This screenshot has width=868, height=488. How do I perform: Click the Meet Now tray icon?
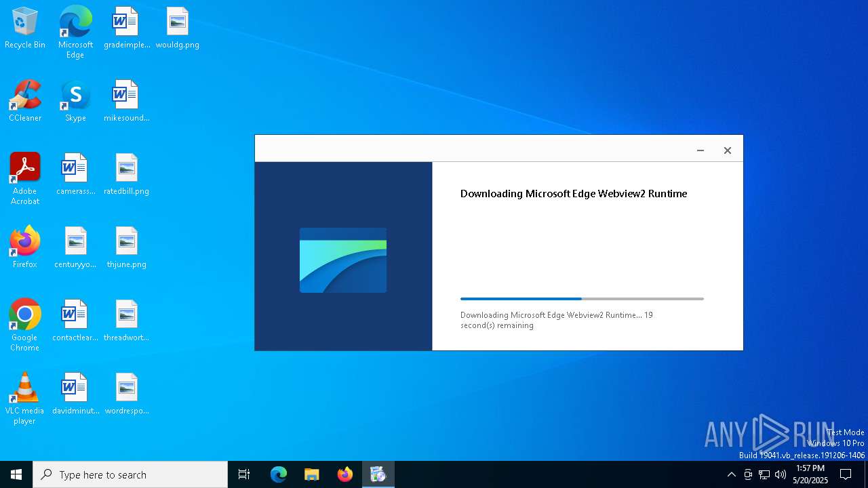(748, 474)
